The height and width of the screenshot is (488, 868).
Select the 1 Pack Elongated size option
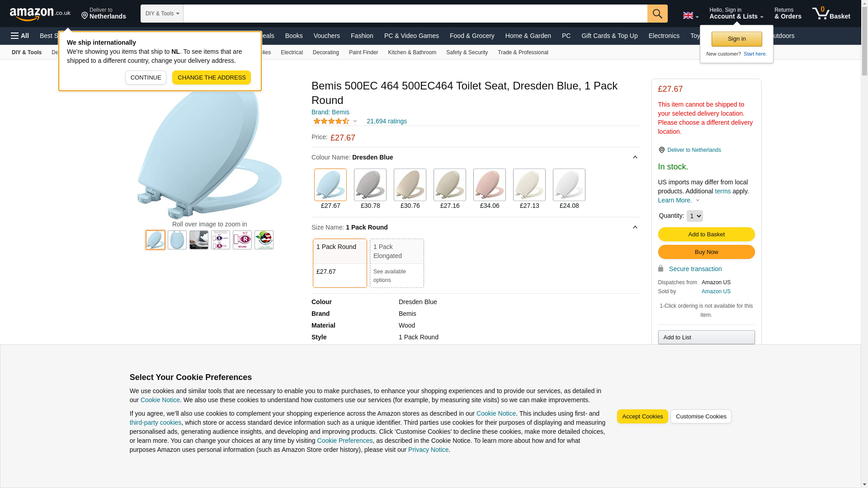coord(396,263)
